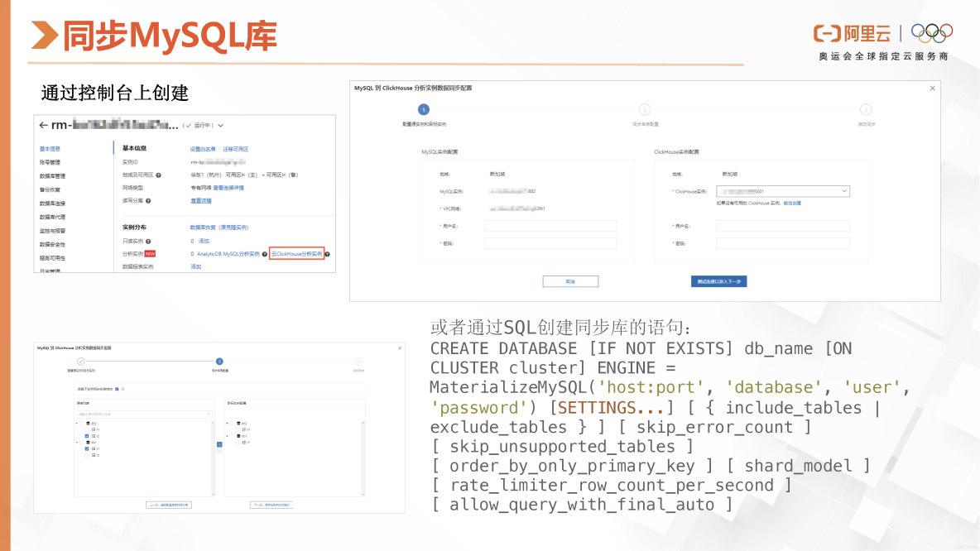Open 备份恢复 in the sidebar

[50, 190]
